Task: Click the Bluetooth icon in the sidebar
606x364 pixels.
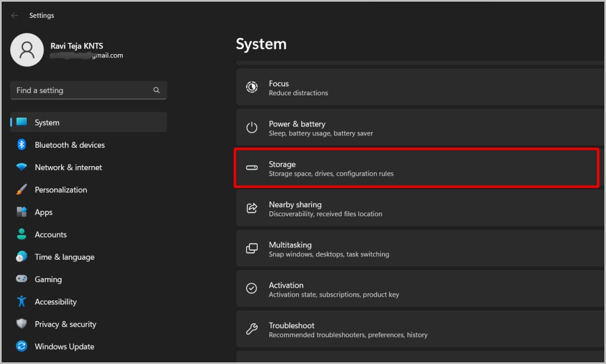Action: click(21, 145)
